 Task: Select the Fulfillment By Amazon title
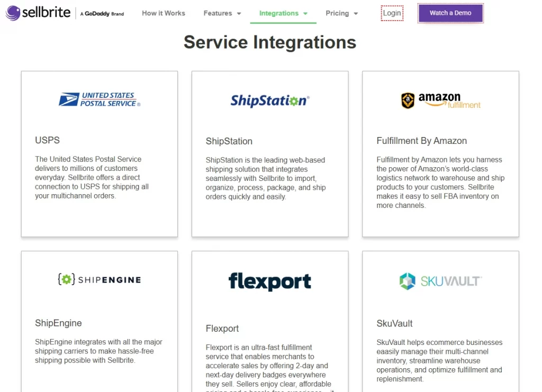click(422, 141)
